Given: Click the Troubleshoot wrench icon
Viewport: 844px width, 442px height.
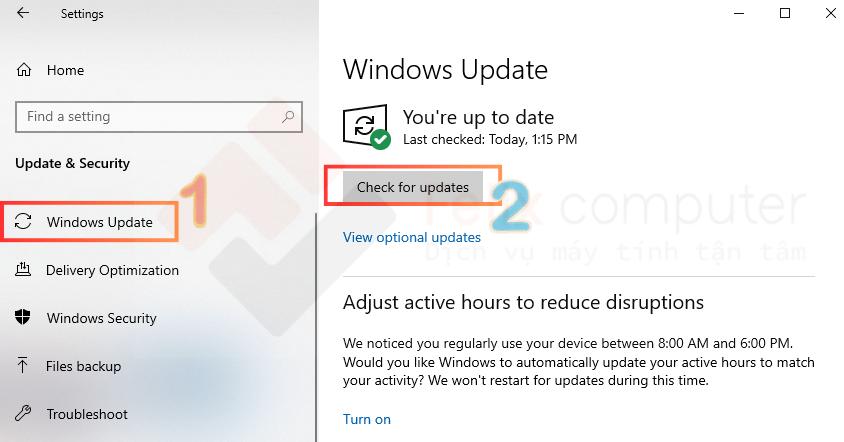Looking at the screenshot, I should click(23, 413).
